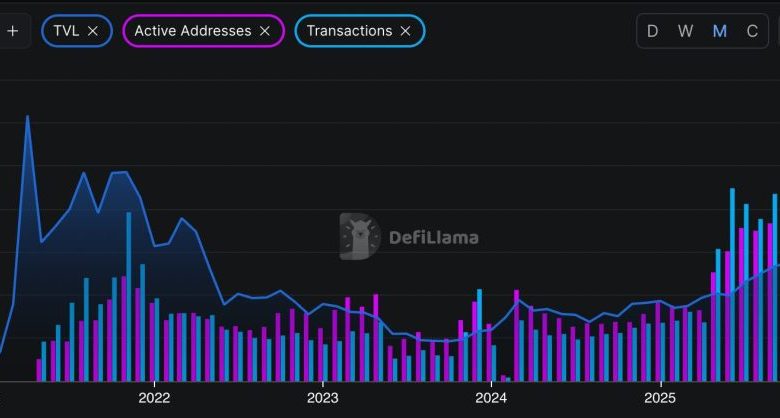The width and height of the screenshot is (780, 418).
Task: Select the monthly (M) interval
Action: point(719,31)
